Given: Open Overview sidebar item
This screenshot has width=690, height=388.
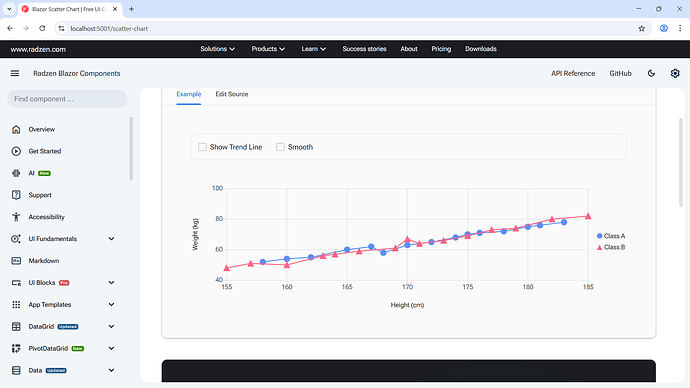Looking at the screenshot, I should [42, 129].
